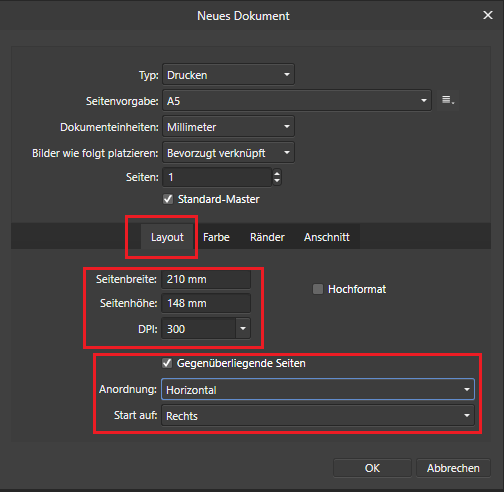Image resolution: width=504 pixels, height=492 pixels.
Task: Confirm with the OK button
Action: 372,468
